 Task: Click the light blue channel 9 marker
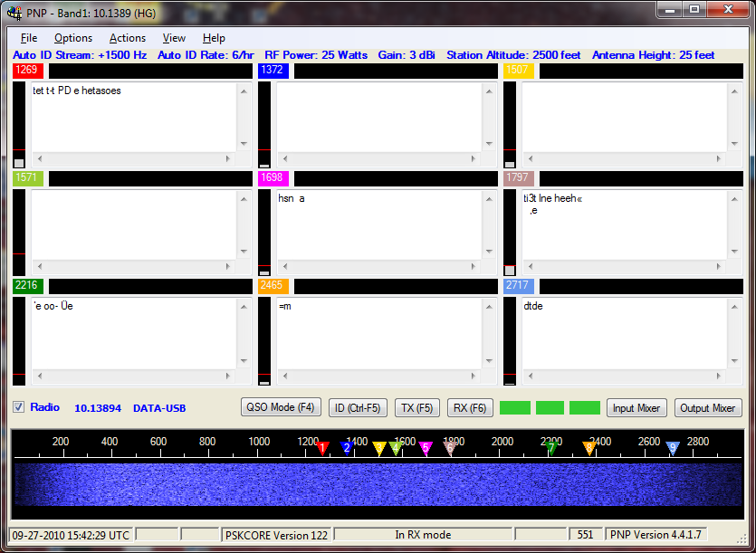673,449
